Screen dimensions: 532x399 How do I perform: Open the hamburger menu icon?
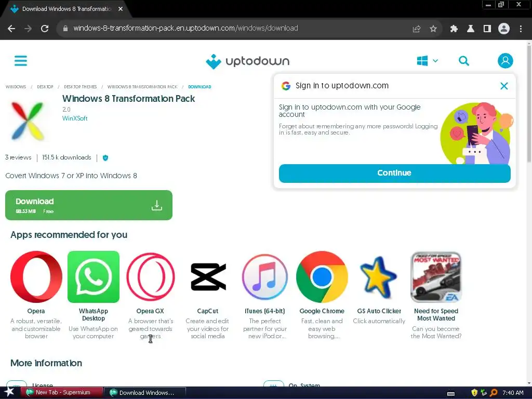click(21, 61)
